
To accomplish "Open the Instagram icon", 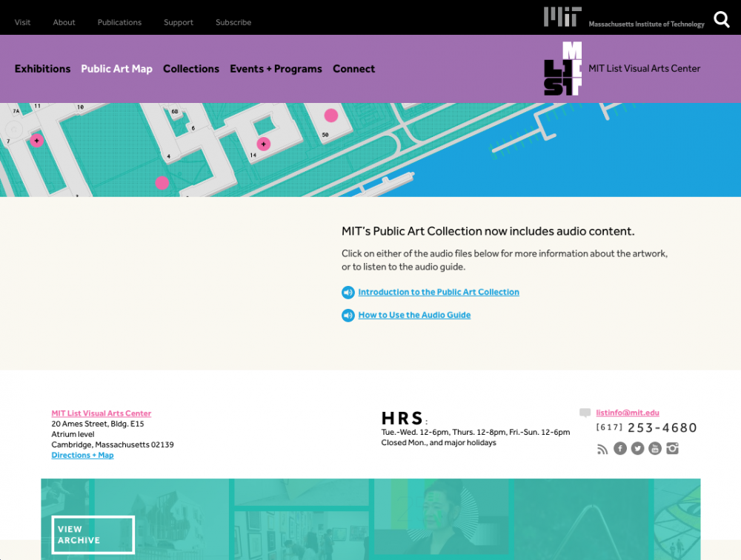I will pos(672,449).
